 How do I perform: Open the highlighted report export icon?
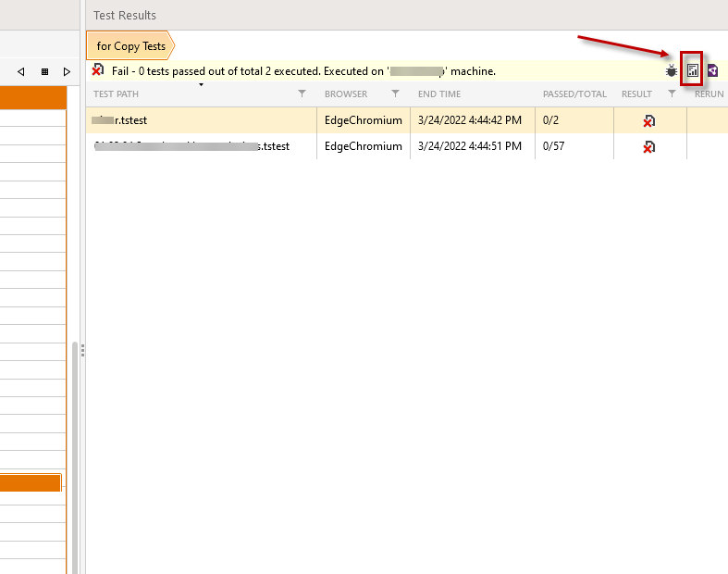coord(693,70)
